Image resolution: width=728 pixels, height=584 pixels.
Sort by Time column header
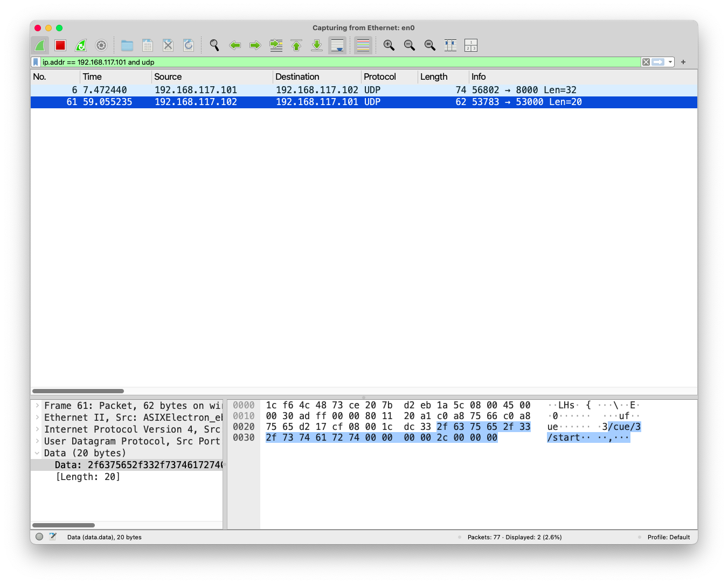116,77
